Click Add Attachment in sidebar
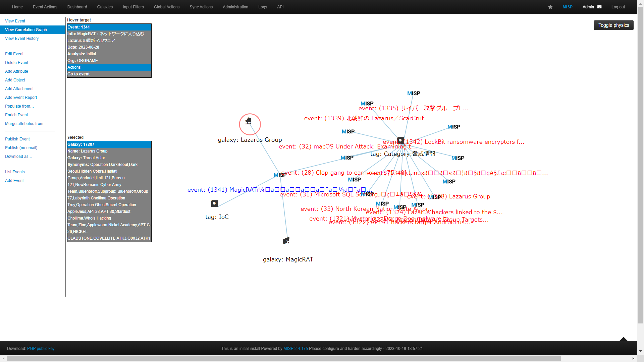Viewport: 644px width, 362px height. point(19,89)
